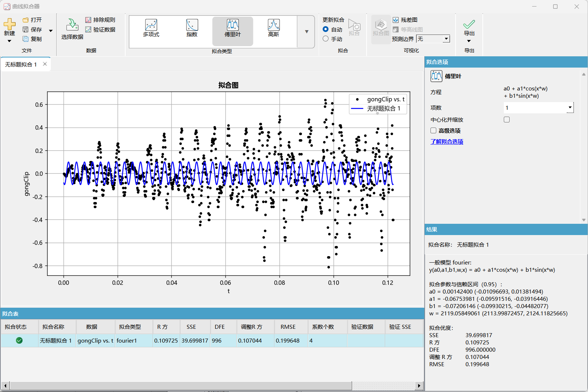
Task: Open the number of terms (项数) dropdown
Action: pos(570,108)
